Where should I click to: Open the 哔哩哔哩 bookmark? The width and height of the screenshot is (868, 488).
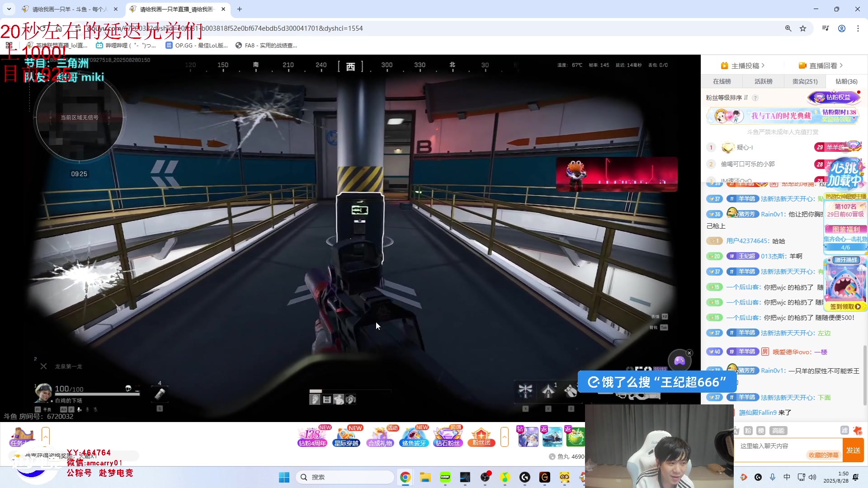(126, 45)
